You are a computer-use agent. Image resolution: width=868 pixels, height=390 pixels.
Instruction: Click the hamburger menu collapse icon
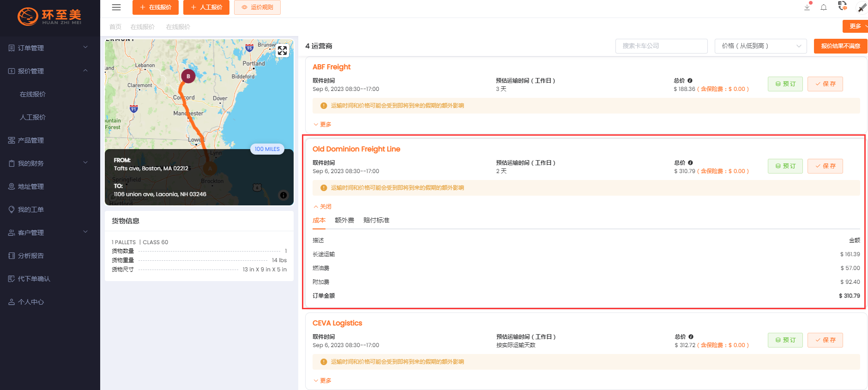point(116,7)
